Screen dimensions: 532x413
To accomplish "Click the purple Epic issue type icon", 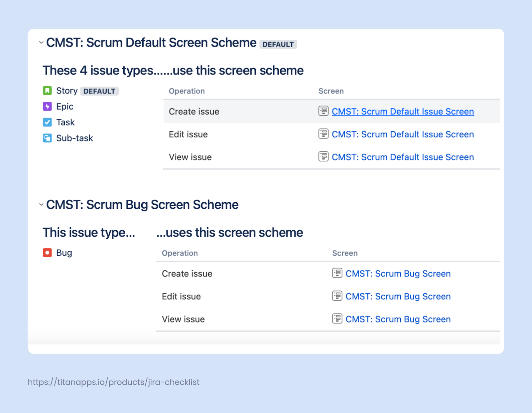I will coord(47,106).
